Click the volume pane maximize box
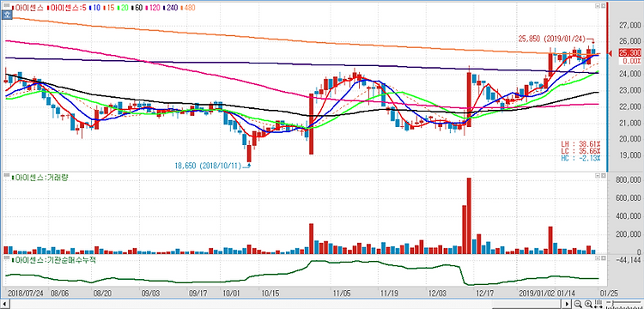644x309 pixels. (604, 176)
